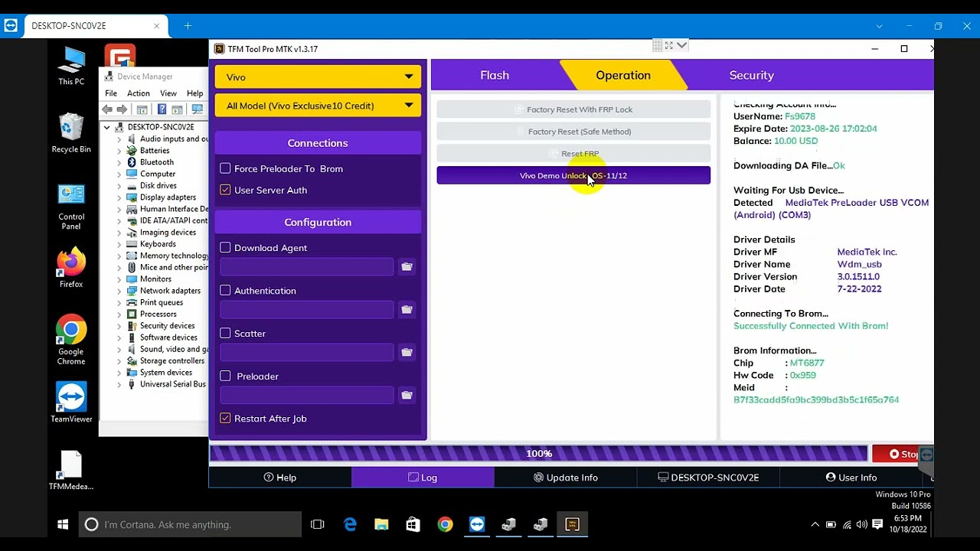Open File Explorer from the taskbar
This screenshot has width=980, height=551.
[x=381, y=524]
